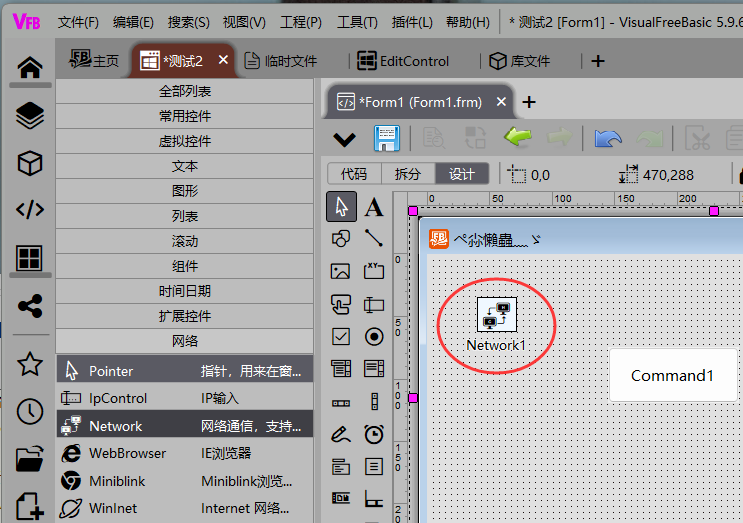
Task: Select the pen drawing tool
Action: 341,434
